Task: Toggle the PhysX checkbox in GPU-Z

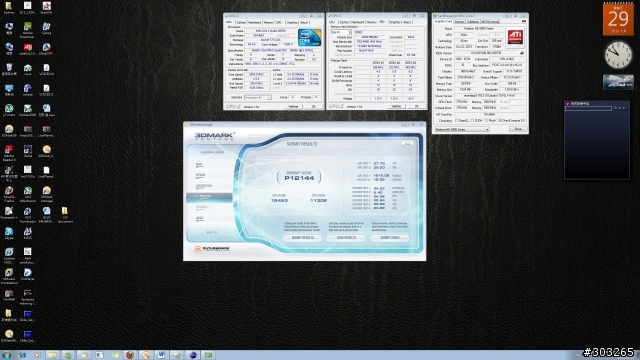Action: coord(487,120)
